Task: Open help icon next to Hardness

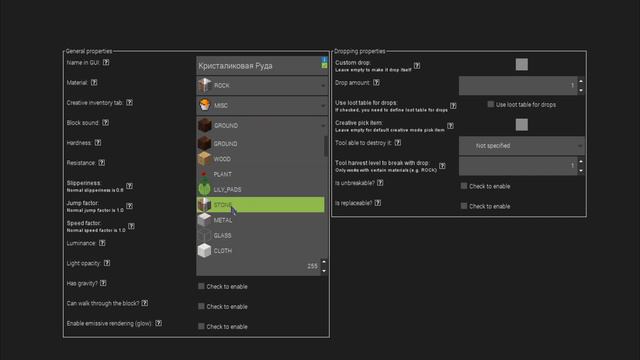Action: pyautogui.click(x=98, y=142)
